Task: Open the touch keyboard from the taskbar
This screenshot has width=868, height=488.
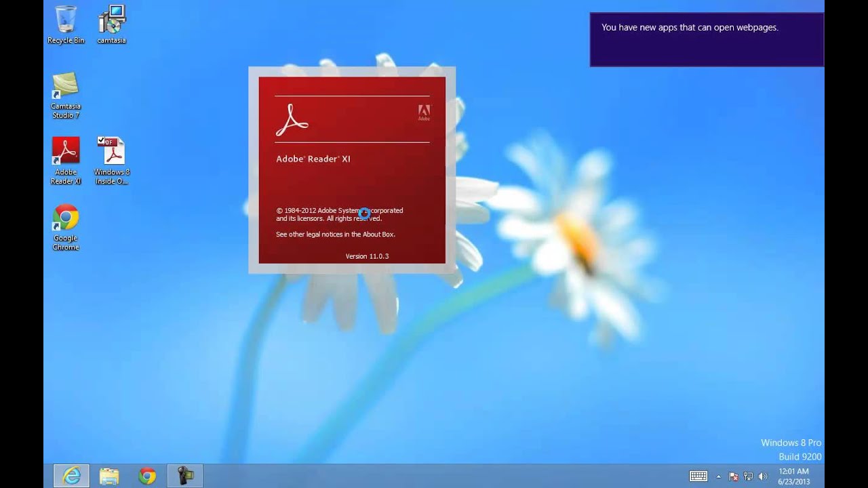Action: click(x=698, y=476)
